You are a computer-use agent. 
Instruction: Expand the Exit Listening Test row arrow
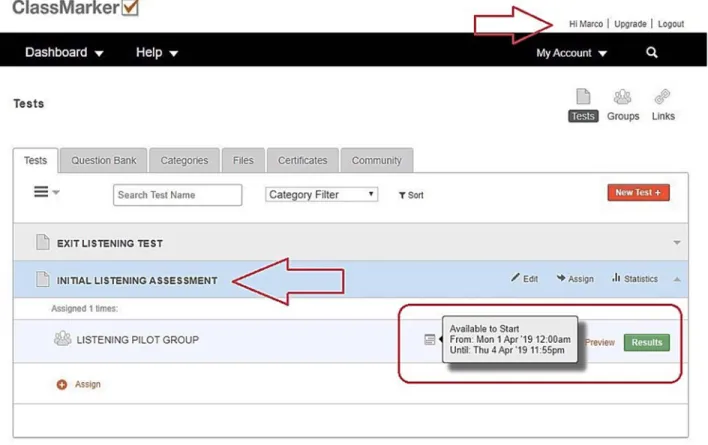677,242
